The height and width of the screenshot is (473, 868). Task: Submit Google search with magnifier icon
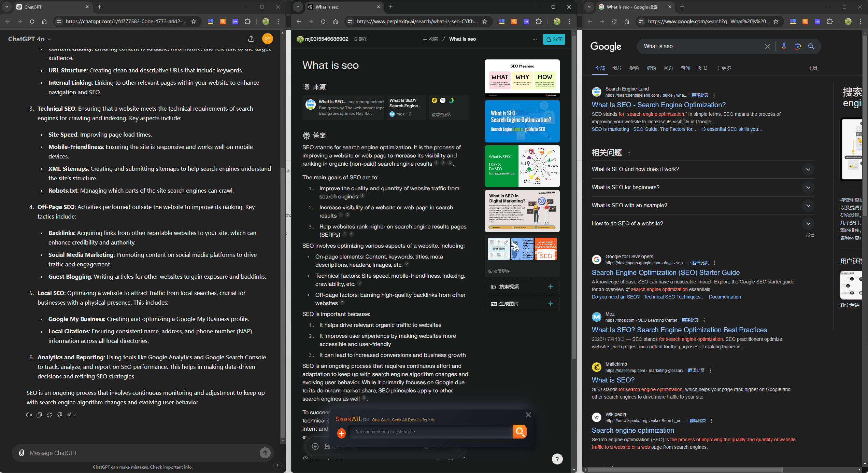[811, 46]
